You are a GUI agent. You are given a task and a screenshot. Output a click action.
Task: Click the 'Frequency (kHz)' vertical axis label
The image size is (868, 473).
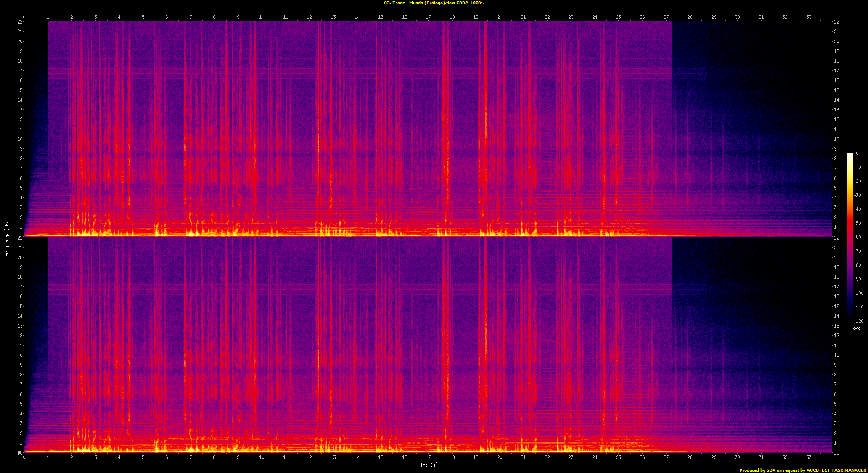tap(7, 237)
